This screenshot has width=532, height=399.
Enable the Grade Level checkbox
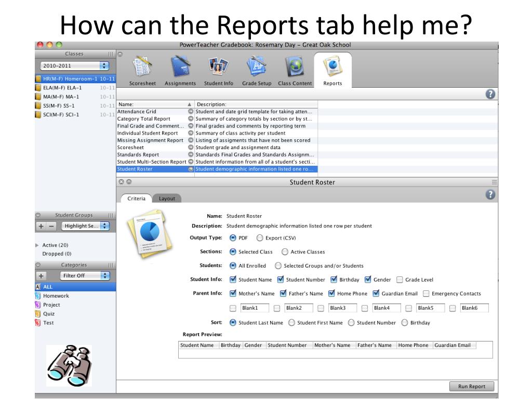(x=400, y=280)
